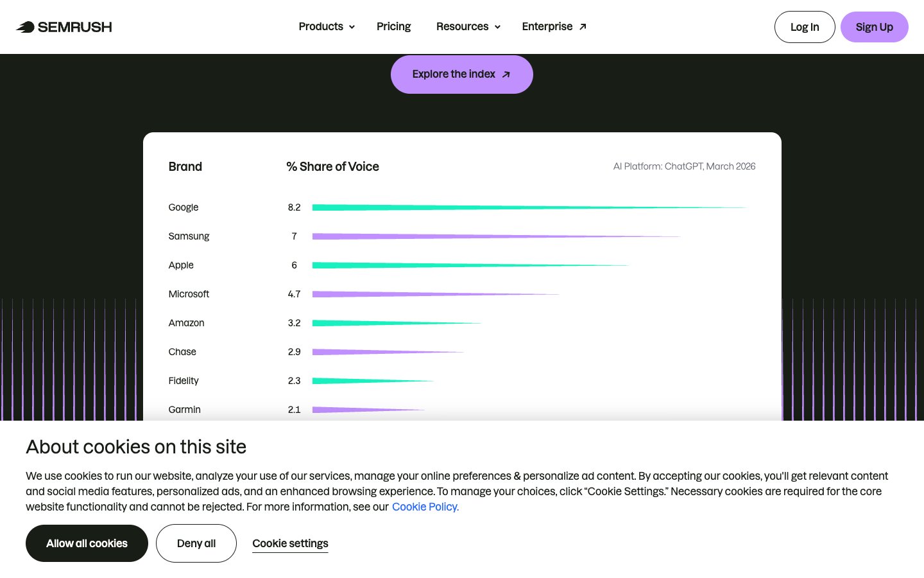Viewport: 924px width, 578px height.
Task: Expand the Products dropdown chevron
Action: pos(352,27)
